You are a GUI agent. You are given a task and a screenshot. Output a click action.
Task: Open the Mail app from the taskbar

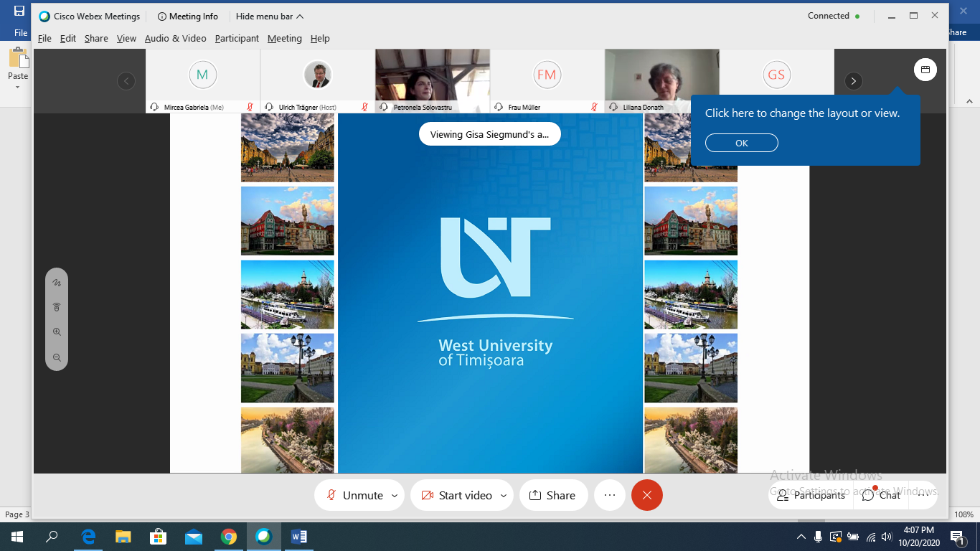click(194, 537)
